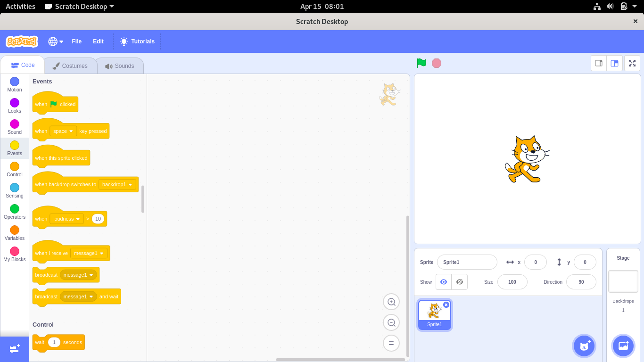Open Tutorials
Viewport: 644px width, 362px height.
coord(137,41)
